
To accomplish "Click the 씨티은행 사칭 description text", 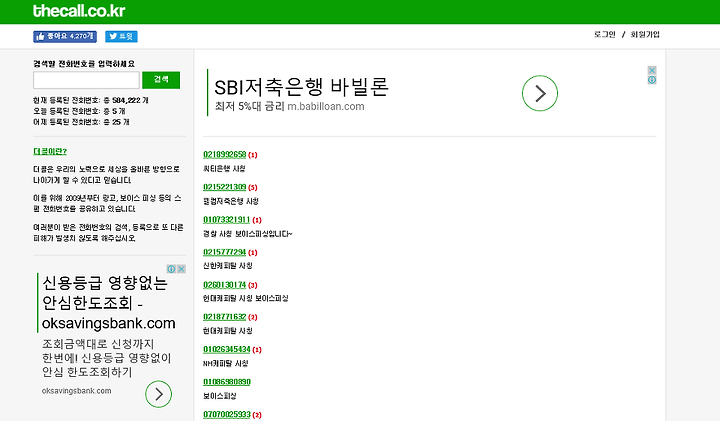I will [224, 168].
